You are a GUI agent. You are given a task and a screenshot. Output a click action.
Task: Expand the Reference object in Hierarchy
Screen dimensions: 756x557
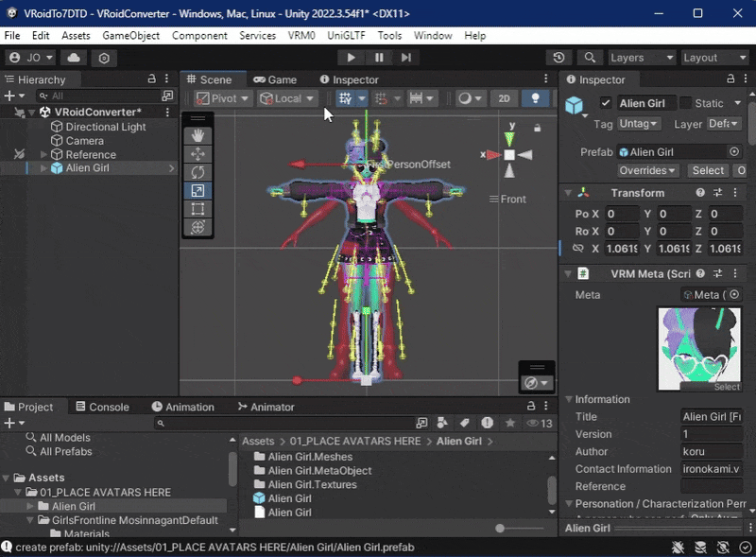click(43, 154)
